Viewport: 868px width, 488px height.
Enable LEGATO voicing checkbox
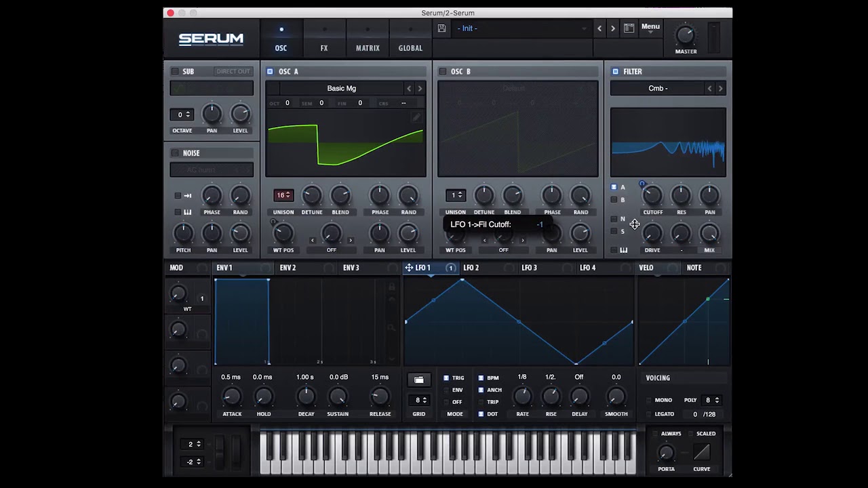(649, 414)
